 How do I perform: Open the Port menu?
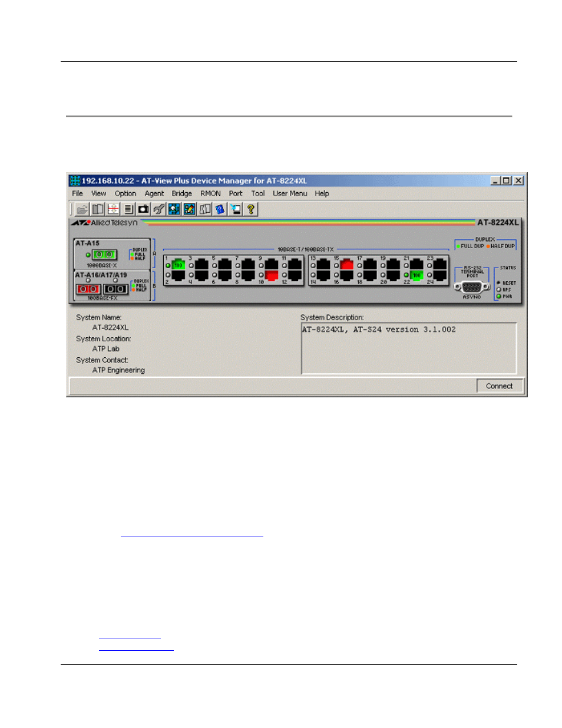point(236,193)
